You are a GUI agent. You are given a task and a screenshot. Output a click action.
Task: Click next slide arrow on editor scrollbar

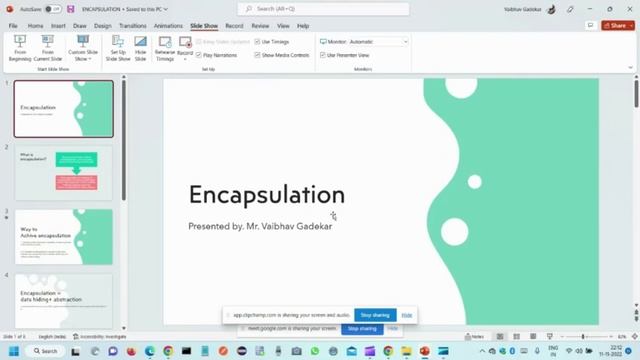point(636,319)
